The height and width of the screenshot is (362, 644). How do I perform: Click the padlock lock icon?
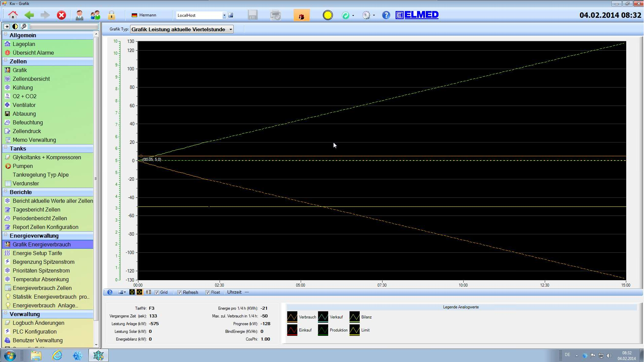coord(111,15)
